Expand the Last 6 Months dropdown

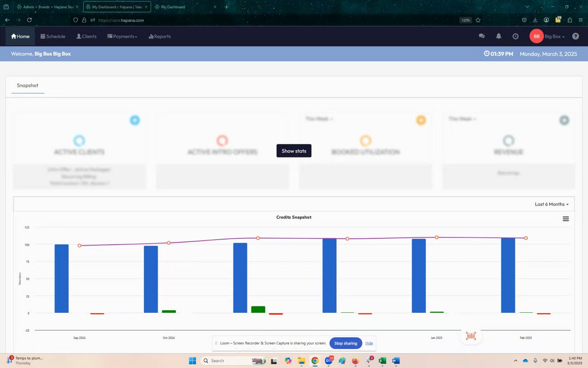(x=552, y=204)
